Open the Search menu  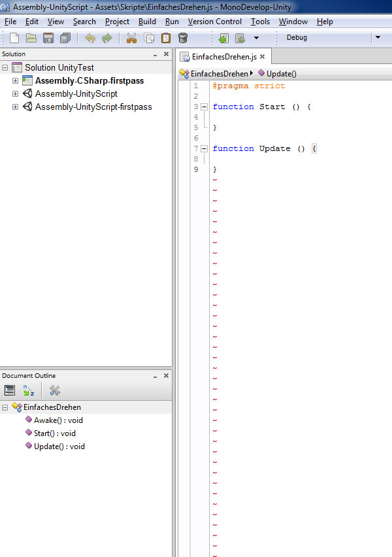(84, 22)
